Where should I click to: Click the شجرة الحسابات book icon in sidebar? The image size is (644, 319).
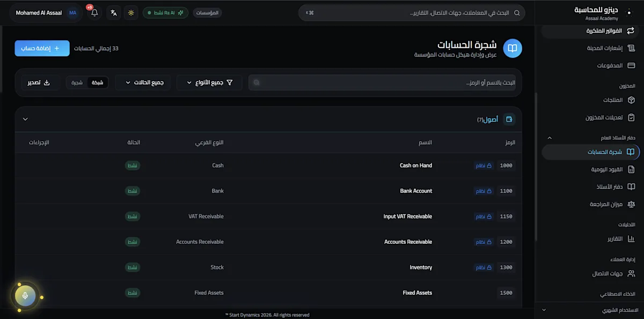coord(631,152)
